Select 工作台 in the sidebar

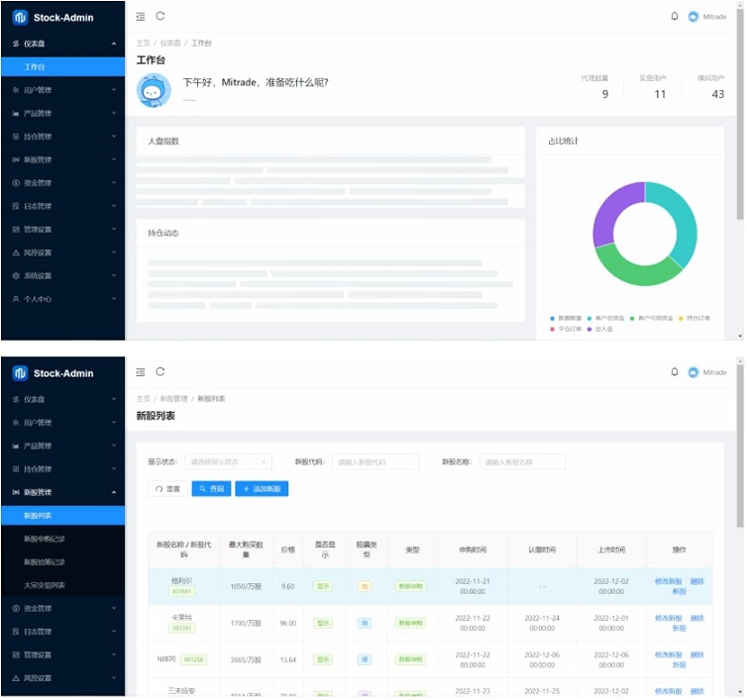pyautogui.click(x=35, y=67)
